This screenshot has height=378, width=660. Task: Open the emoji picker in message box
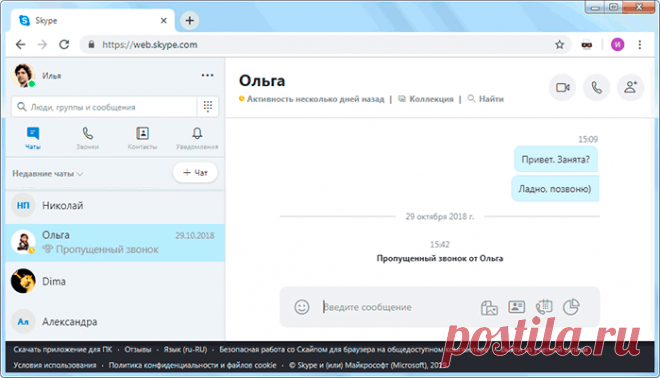coord(301,307)
